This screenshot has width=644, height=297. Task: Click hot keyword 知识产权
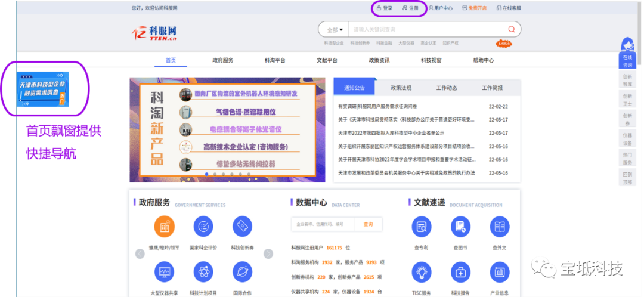pyautogui.click(x=451, y=43)
